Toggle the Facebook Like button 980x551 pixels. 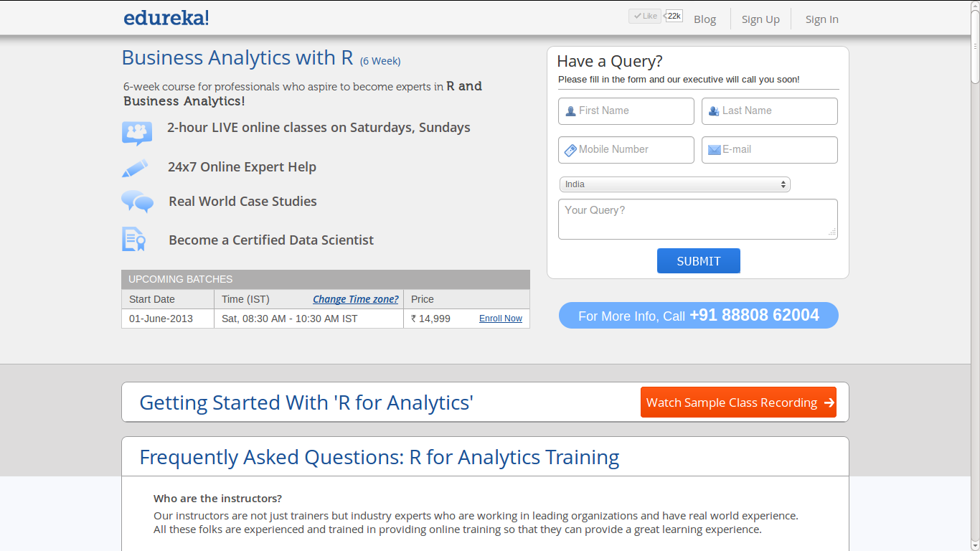pos(644,15)
